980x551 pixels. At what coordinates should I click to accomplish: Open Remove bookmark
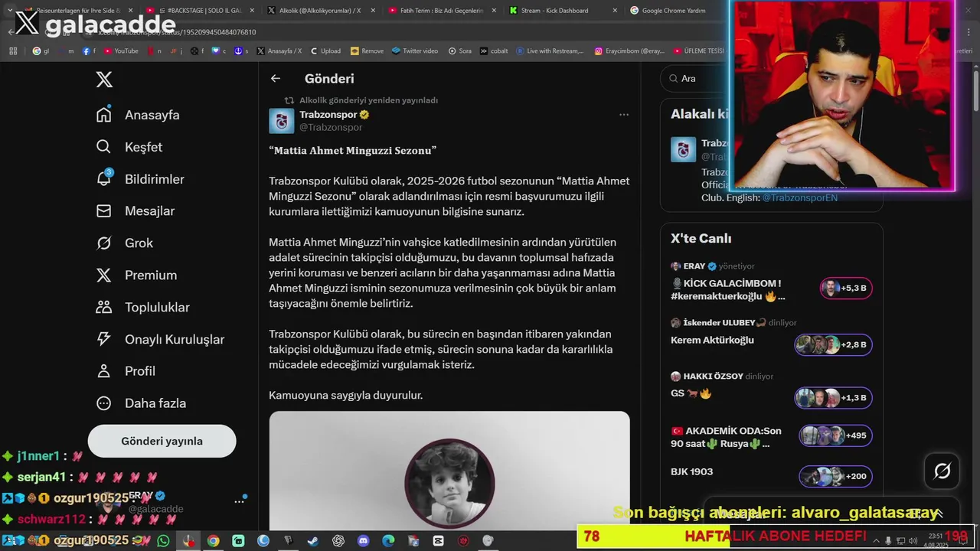click(x=367, y=51)
